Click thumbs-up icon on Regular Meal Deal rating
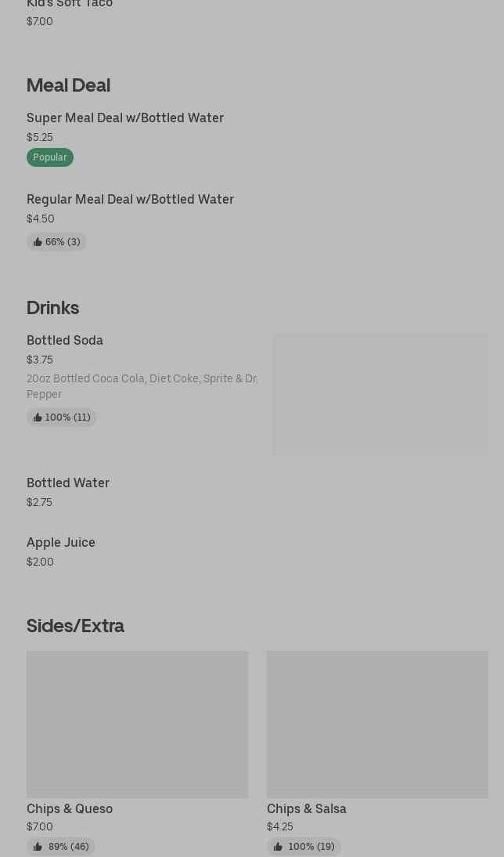Viewport: 504px width, 857px height. pos(38,242)
